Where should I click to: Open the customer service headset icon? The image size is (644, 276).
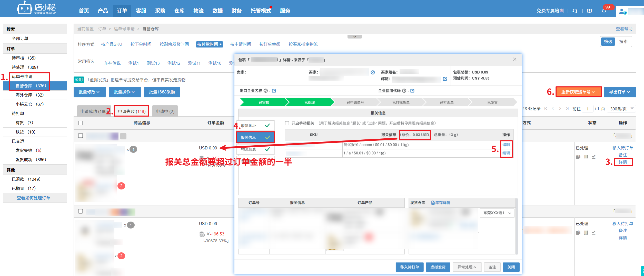[x=575, y=11]
